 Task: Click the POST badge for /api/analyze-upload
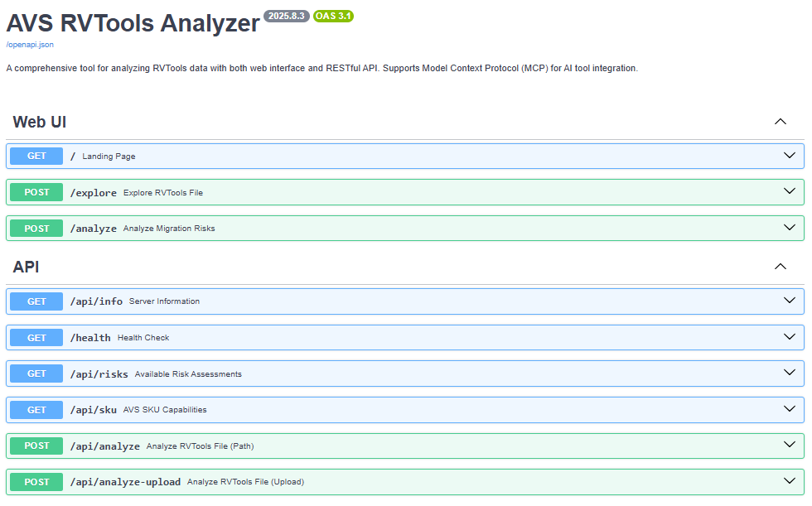[36, 482]
